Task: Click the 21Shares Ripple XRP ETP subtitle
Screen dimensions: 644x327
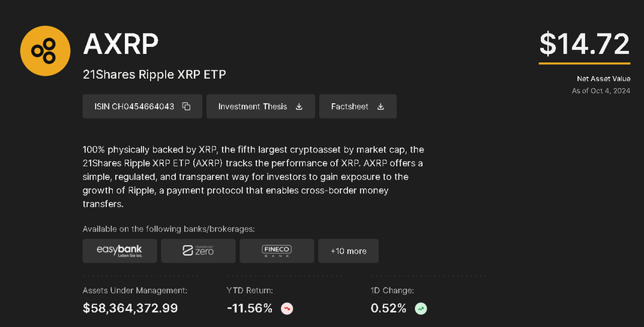Action: tap(155, 74)
